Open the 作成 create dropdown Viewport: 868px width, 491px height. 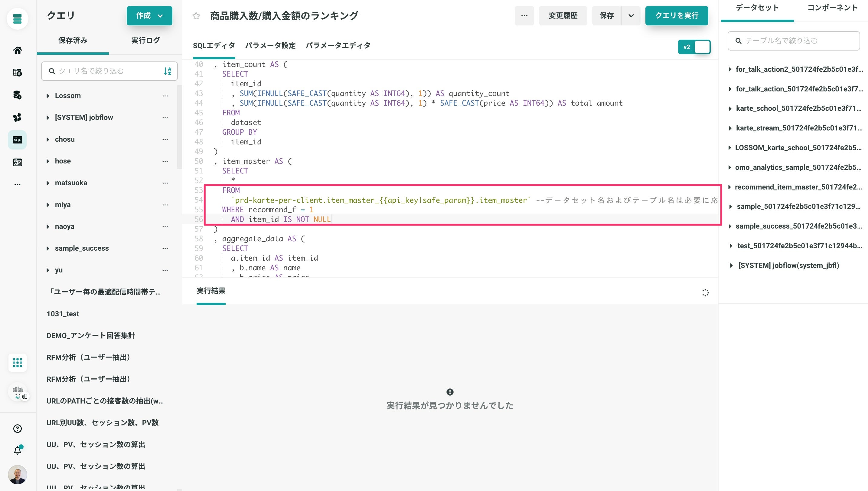point(149,15)
